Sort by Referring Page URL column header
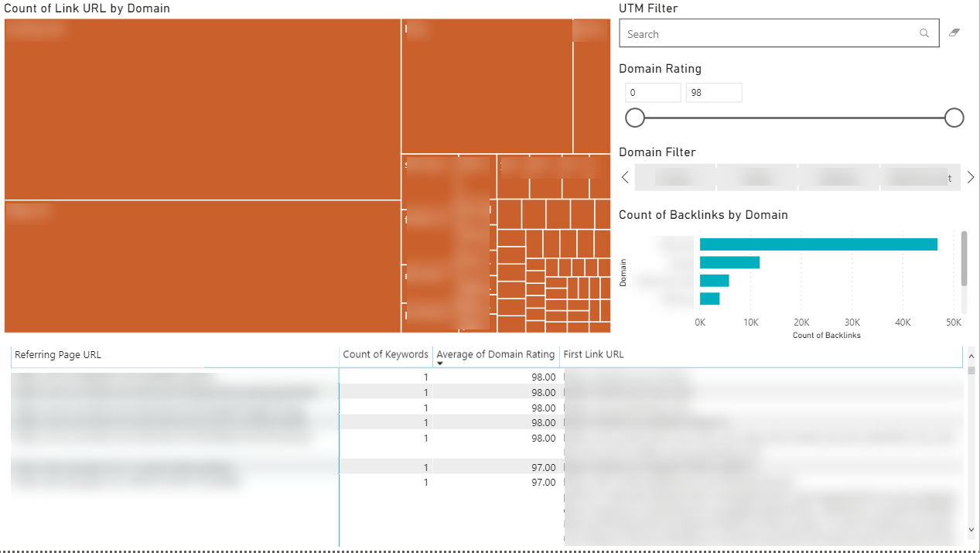The image size is (980, 553). [58, 355]
